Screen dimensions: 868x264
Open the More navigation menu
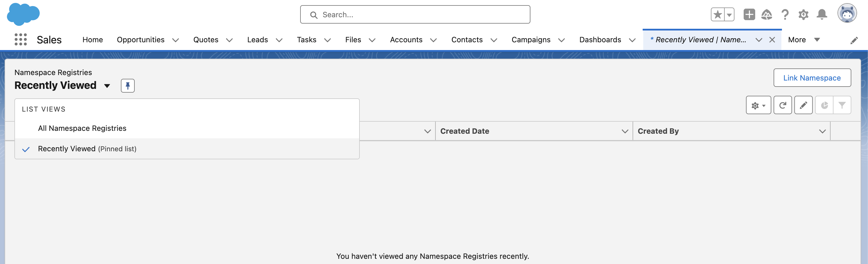pyautogui.click(x=804, y=40)
